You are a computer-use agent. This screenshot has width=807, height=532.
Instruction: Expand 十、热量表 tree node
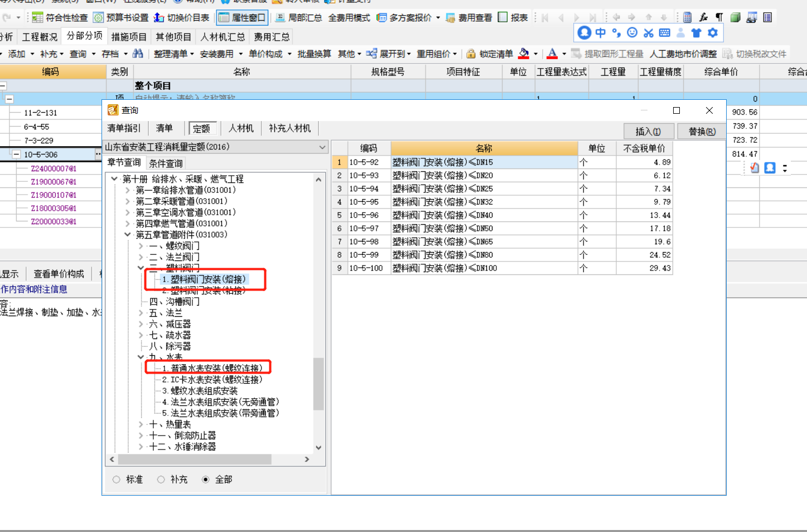tap(141, 424)
